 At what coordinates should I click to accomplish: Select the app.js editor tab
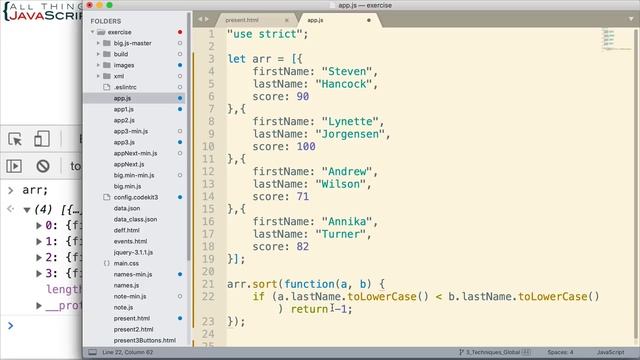316,20
